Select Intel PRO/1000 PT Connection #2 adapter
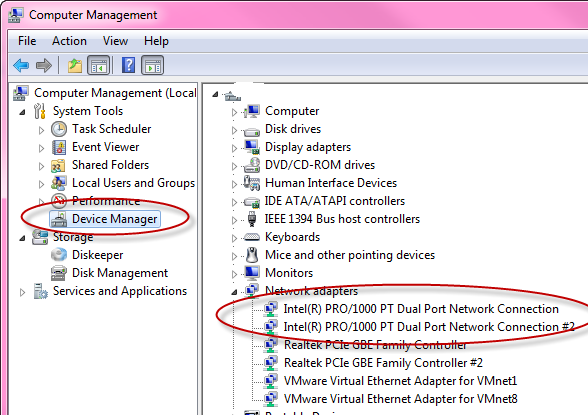Screen dimensions: 588x415 coord(429,327)
